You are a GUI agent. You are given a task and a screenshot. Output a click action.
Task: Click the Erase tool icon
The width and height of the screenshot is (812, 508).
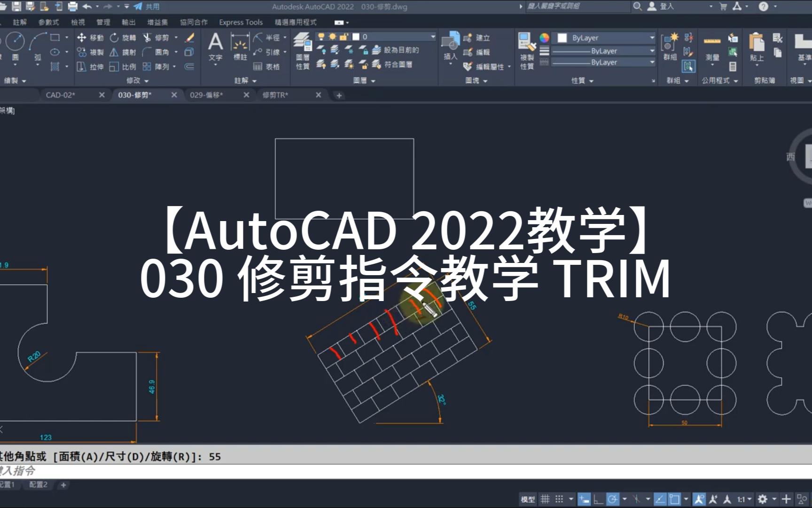[x=190, y=38]
